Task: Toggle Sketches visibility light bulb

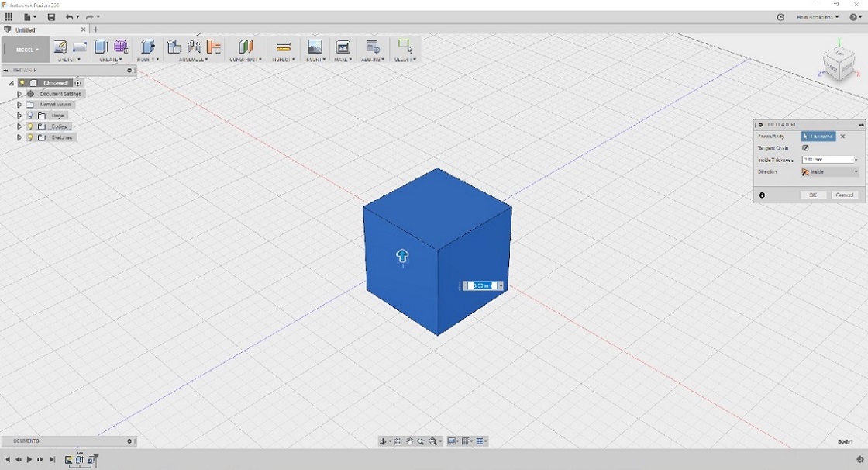Action: pyautogui.click(x=30, y=137)
